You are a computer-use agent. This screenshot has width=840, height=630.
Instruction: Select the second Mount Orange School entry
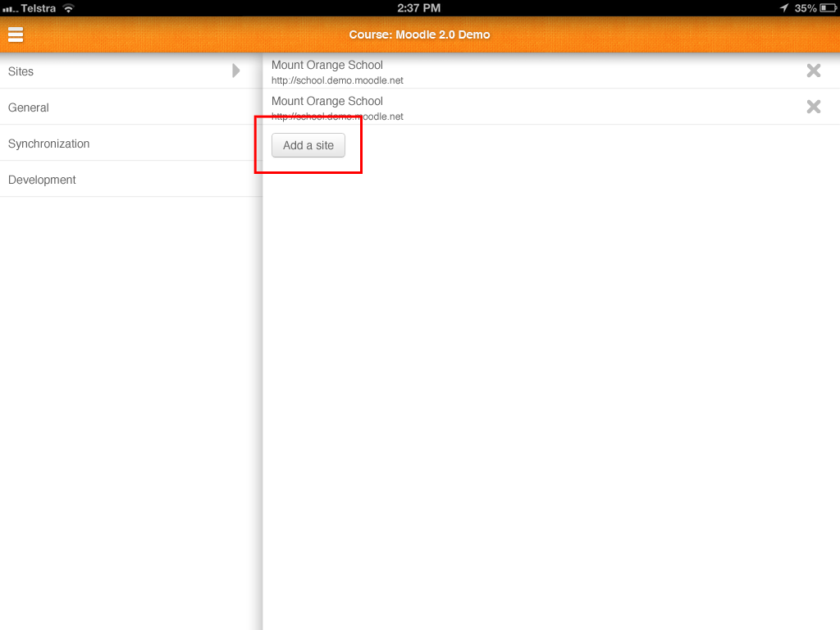point(551,107)
